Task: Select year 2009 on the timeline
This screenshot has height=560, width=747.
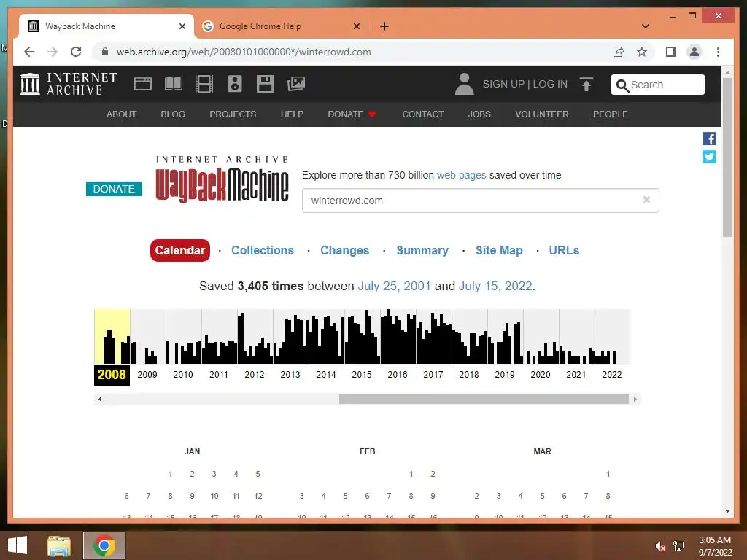Action: [x=147, y=375]
